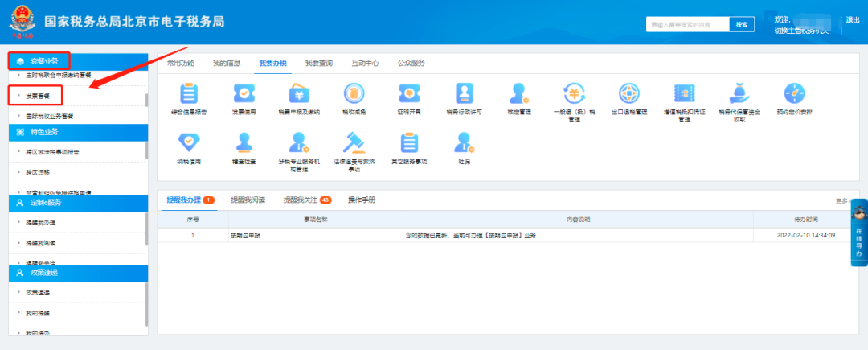Collapse the 政策速递 section header
This screenshot has width=868, height=350.
coord(78,273)
